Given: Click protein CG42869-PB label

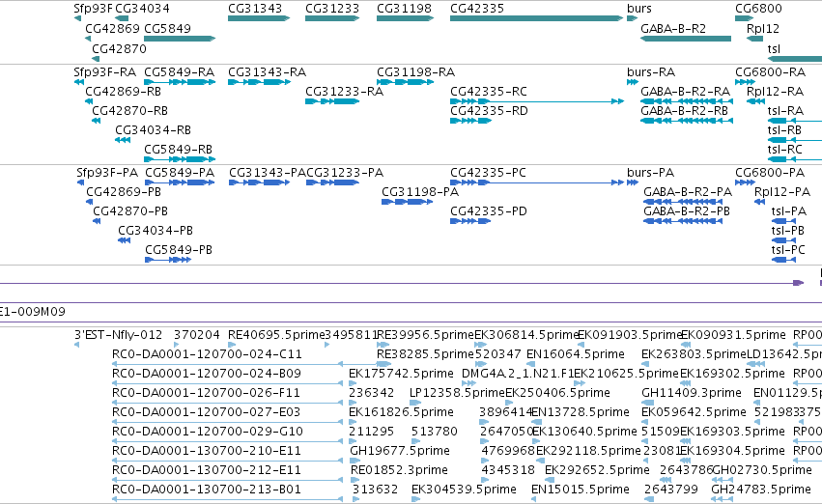Looking at the screenshot, I should [x=124, y=192].
